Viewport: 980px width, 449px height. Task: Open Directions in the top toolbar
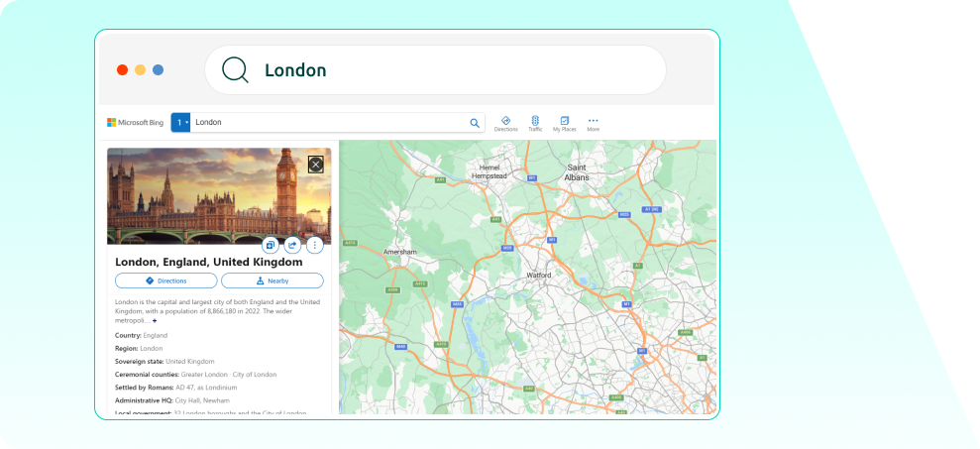[x=505, y=124]
